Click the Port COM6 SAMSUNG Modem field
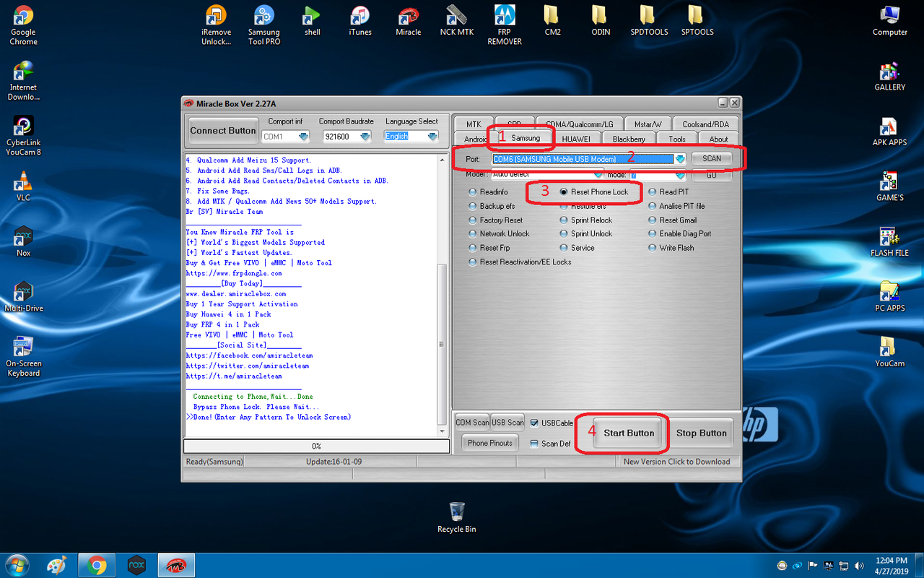 tap(583, 159)
